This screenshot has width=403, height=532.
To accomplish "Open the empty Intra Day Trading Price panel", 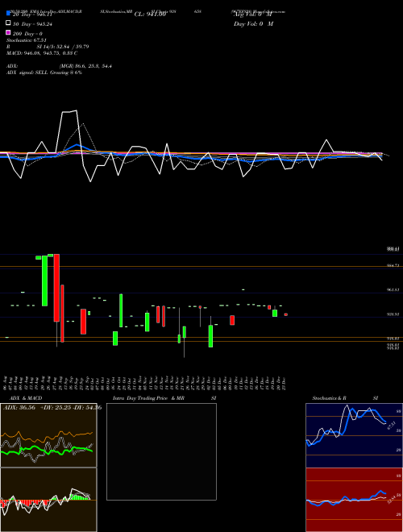I will point(161,451).
